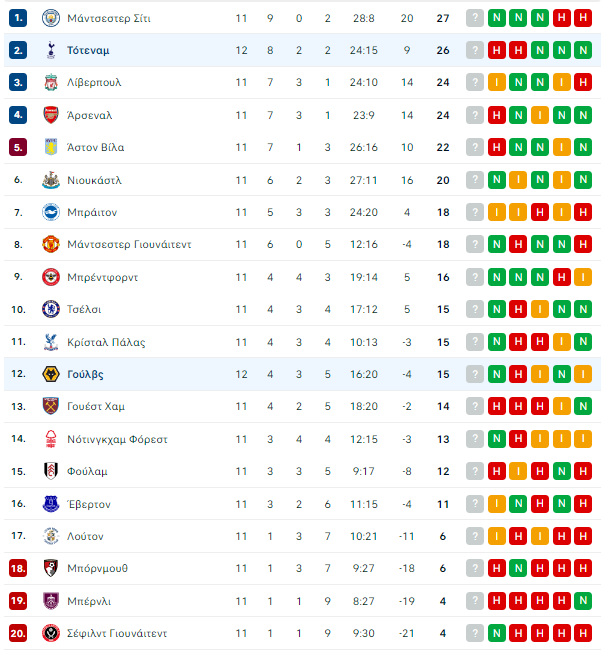Click the Brighton seagull crest icon
This screenshot has width=609, height=651.
51,212
